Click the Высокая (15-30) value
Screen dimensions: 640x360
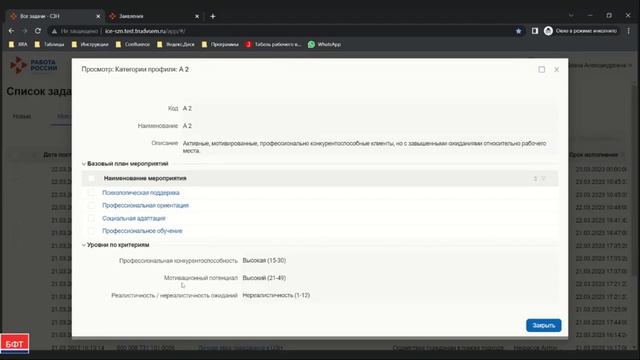[x=264, y=260]
